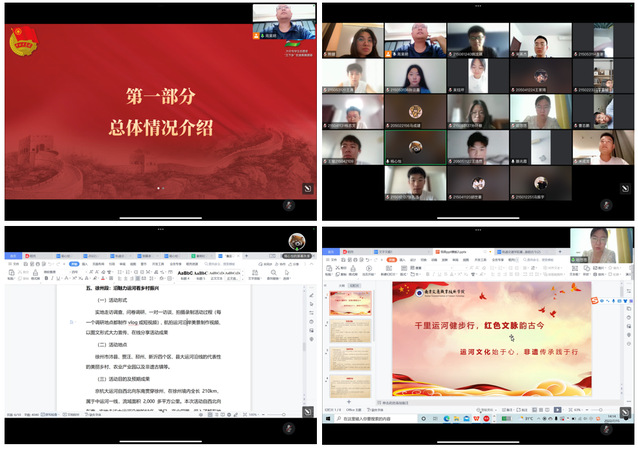
Task: Toggle microphone below the participant video grid
Action: (605, 204)
